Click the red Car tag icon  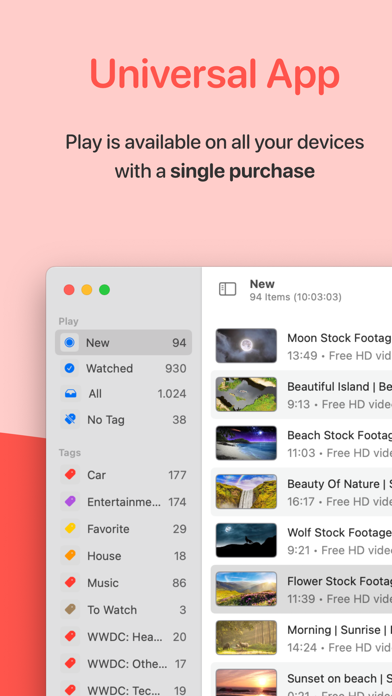pyautogui.click(x=70, y=475)
